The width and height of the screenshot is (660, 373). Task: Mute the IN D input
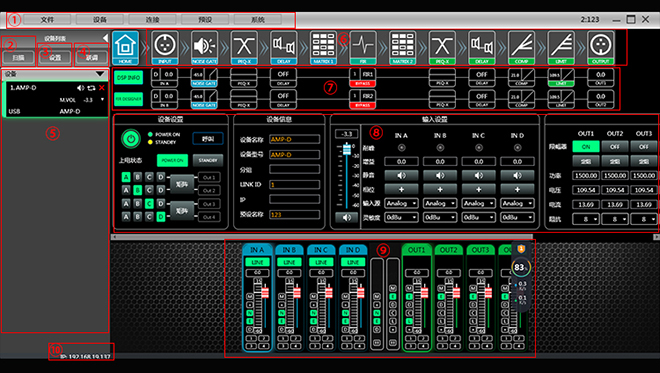[517, 176]
